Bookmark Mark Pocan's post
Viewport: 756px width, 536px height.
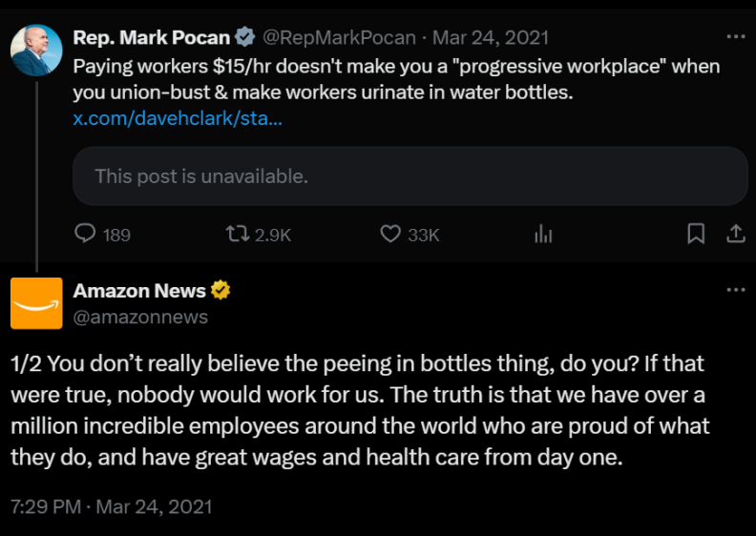(x=696, y=234)
